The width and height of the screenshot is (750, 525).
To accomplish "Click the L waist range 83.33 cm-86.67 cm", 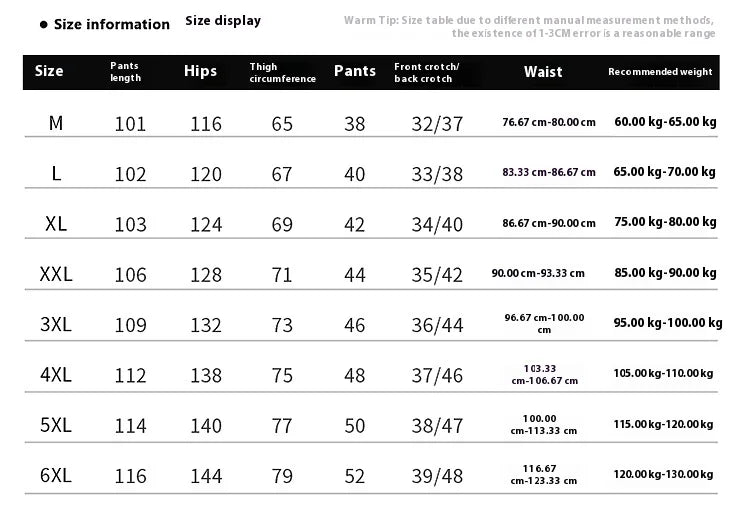I will 549,172.
